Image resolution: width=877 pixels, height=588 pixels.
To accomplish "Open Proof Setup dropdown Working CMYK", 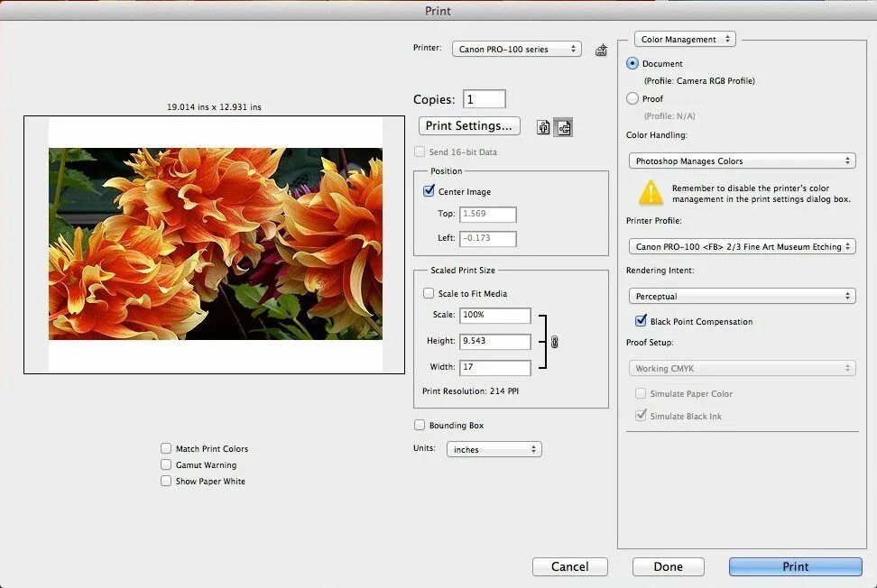I will [743, 368].
